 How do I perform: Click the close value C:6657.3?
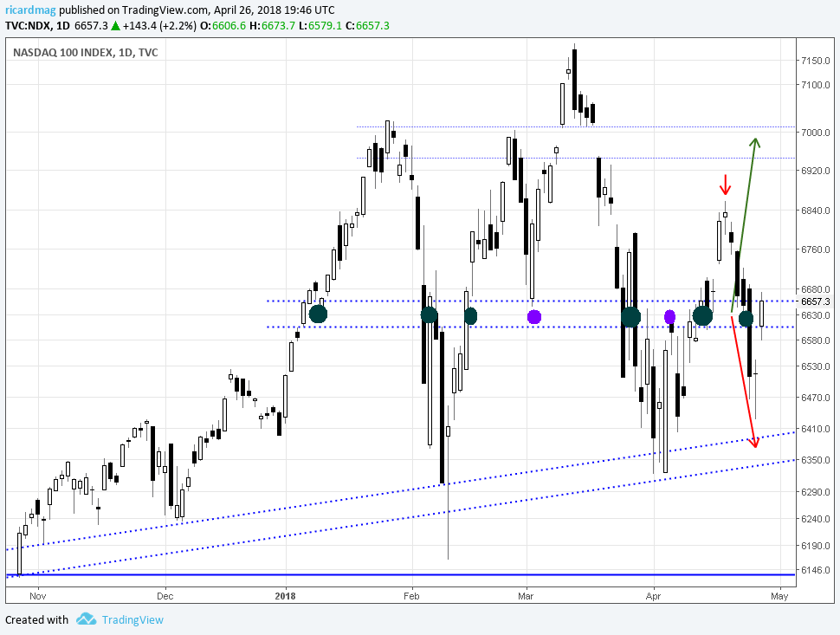coord(367,26)
